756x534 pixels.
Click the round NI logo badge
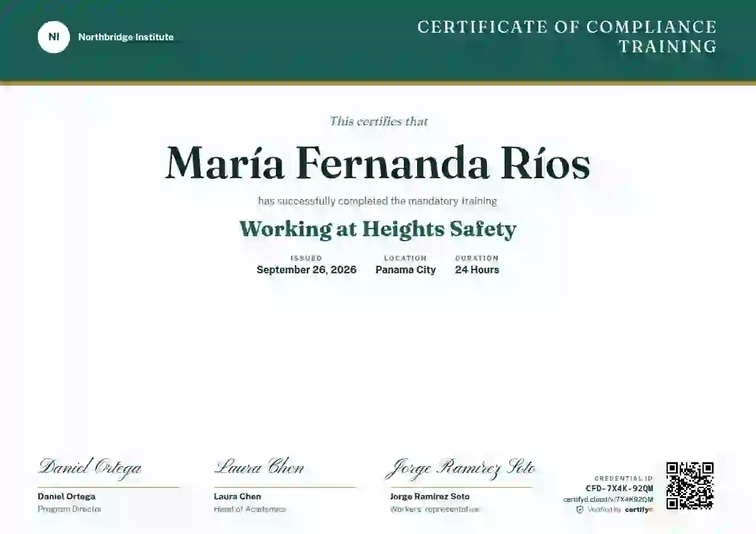point(54,37)
